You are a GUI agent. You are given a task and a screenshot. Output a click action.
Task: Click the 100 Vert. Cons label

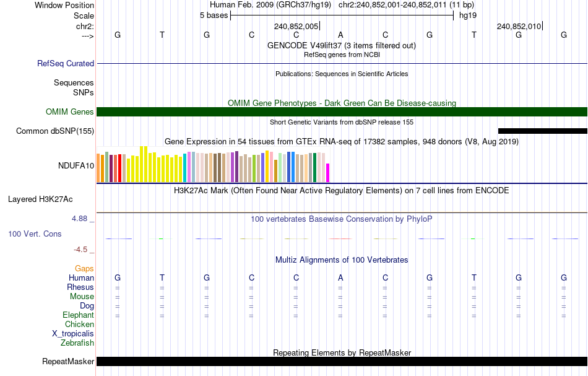click(35, 234)
